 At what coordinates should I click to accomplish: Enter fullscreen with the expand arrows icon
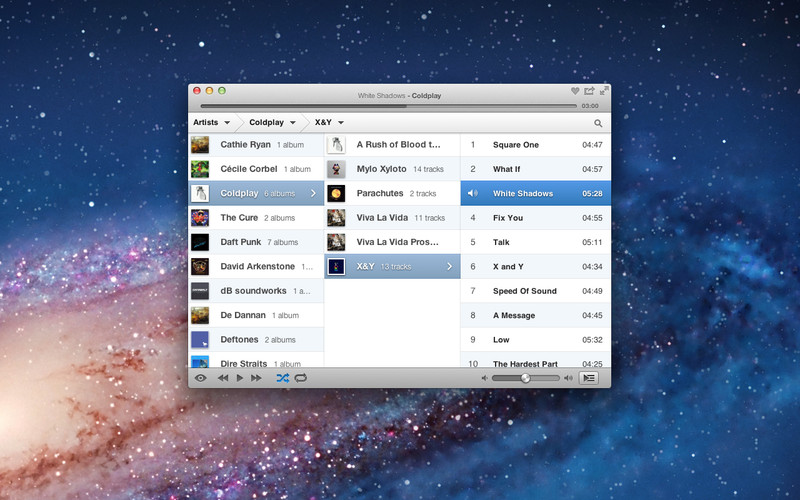click(x=604, y=91)
